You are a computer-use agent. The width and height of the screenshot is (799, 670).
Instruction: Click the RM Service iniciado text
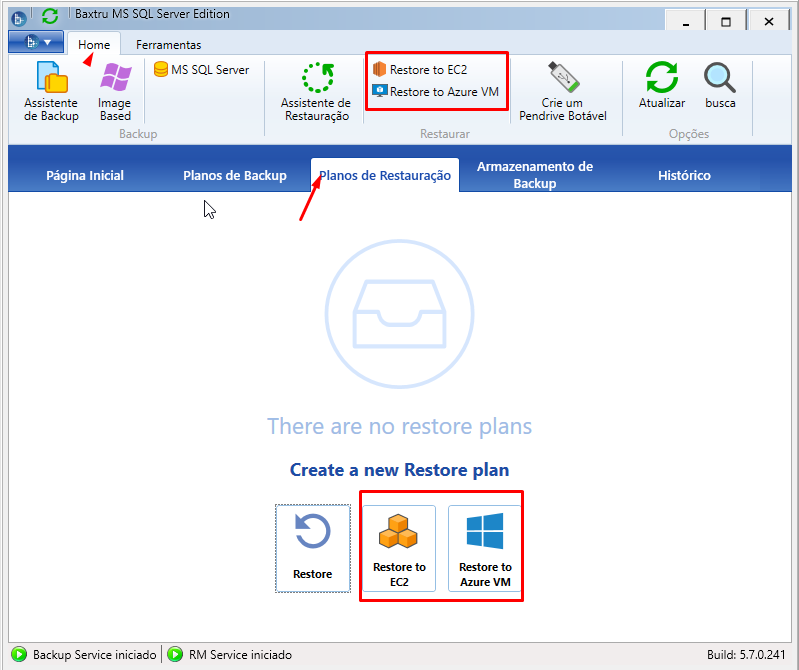(x=240, y=655)
